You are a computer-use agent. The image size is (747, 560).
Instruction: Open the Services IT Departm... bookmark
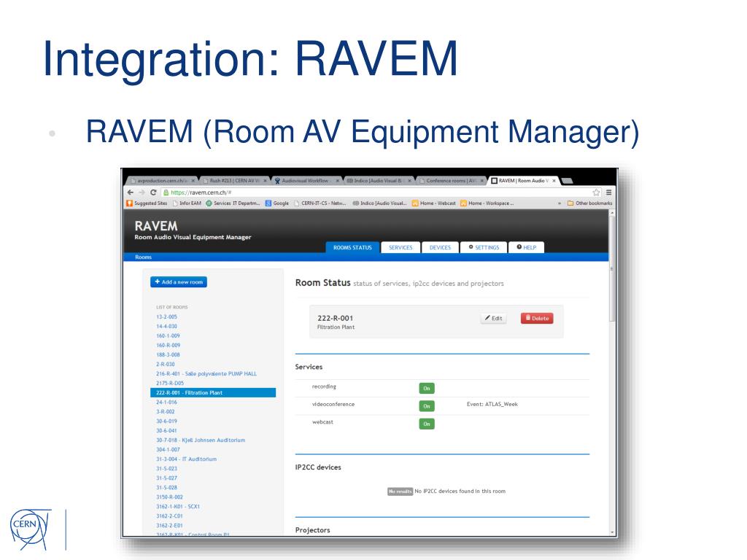pos(233,203)
